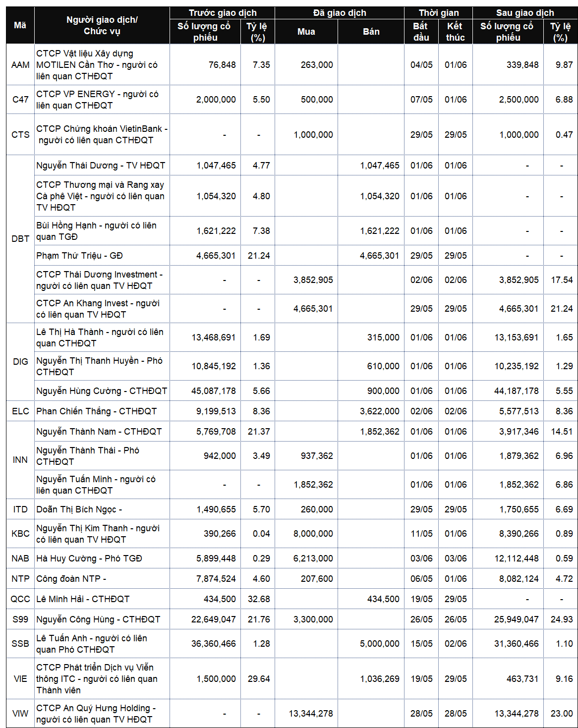Image resolution: width=578 pixels, height=728 pixels.
Task: Click the 'Thời gian' header
Action: [439, 13]
